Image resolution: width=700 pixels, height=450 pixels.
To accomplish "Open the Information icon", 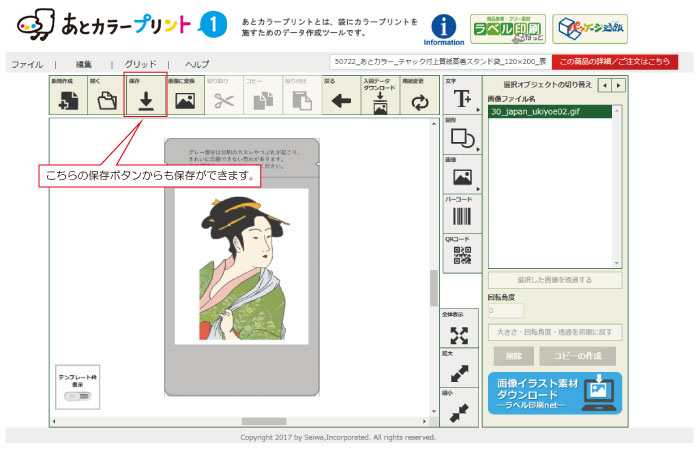I will (x=444, y=30).
